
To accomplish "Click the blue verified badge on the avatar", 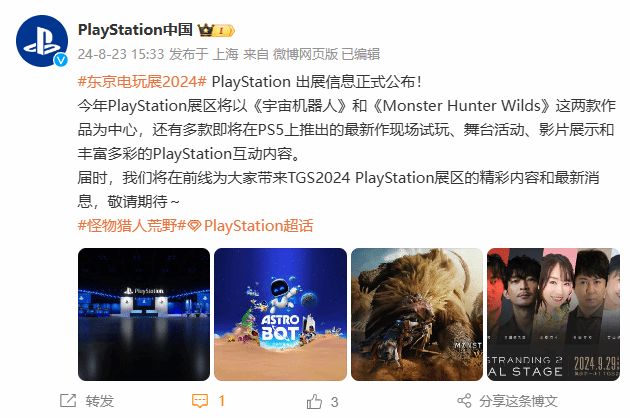I will coord(61,60).
